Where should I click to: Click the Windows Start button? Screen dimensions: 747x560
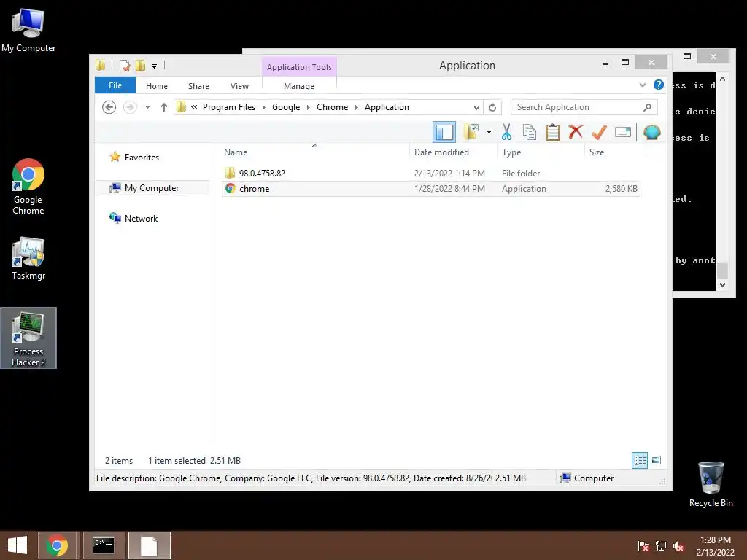[18, 545]
